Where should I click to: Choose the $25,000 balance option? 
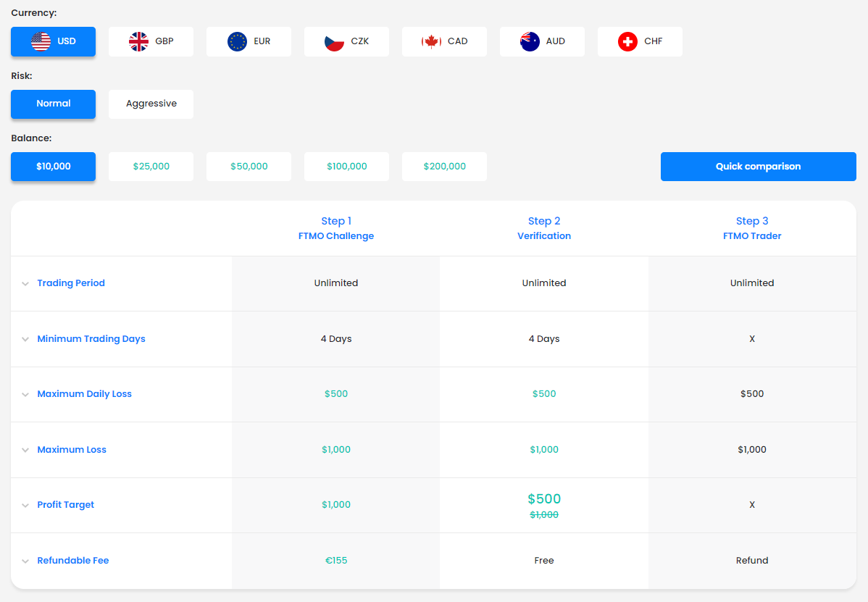[x=151, y=166]
